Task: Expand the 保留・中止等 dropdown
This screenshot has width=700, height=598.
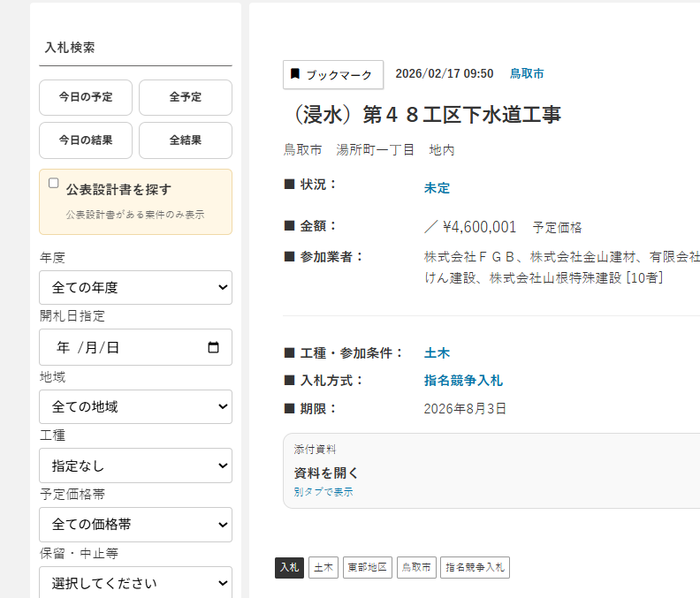Action: coord(135,583)
